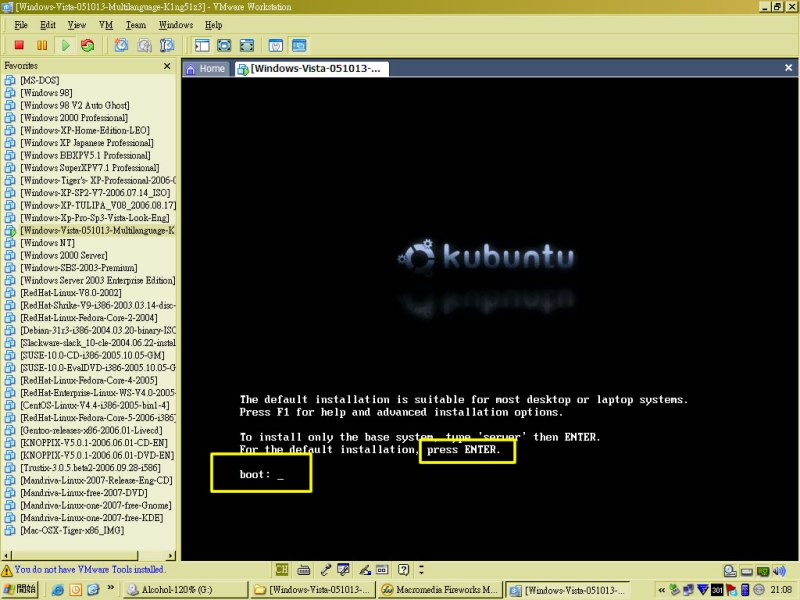This screenshot has width=800, height=600.
Task: Click the small keyboard layout icon in language bar
Action: coord(382,570)
